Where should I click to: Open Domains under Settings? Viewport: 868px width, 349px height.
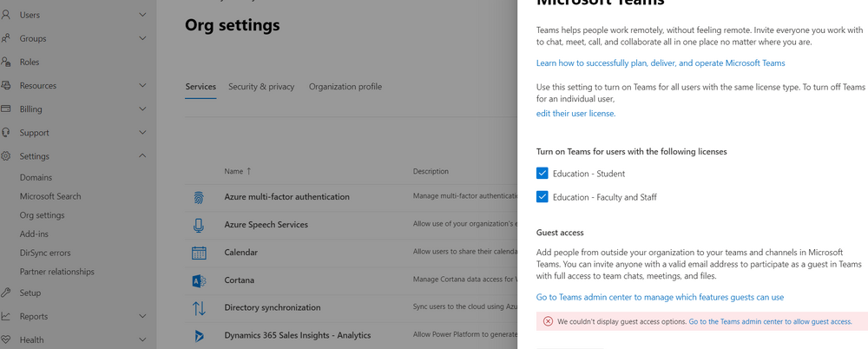point(36,177)
